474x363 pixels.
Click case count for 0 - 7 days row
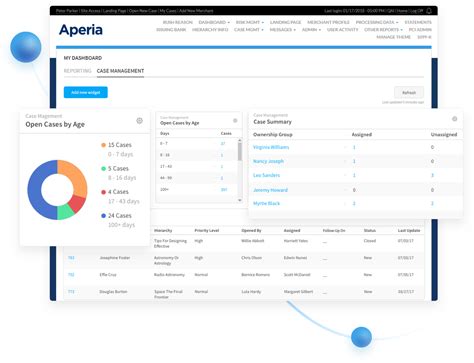coord(223,143)
